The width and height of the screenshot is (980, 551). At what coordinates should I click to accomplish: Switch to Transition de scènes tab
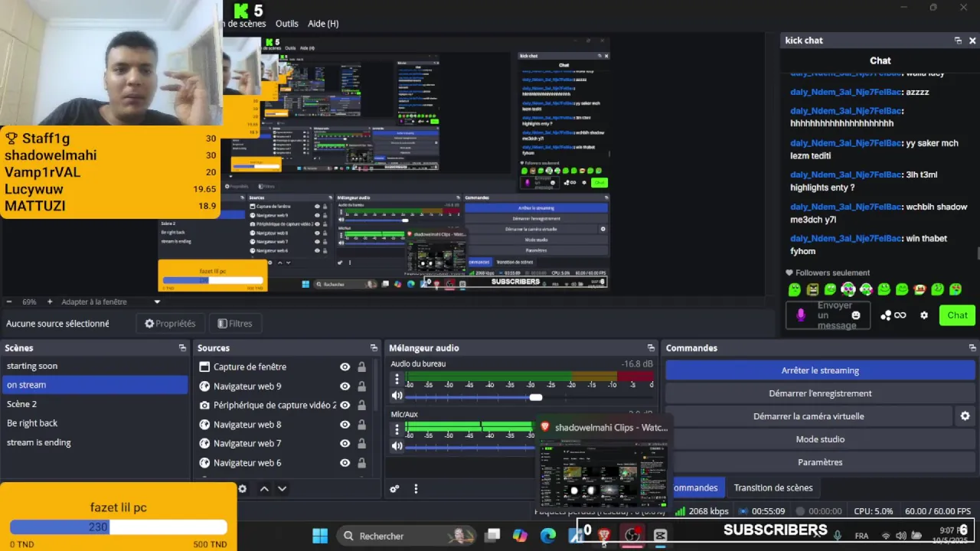point(773,487)
